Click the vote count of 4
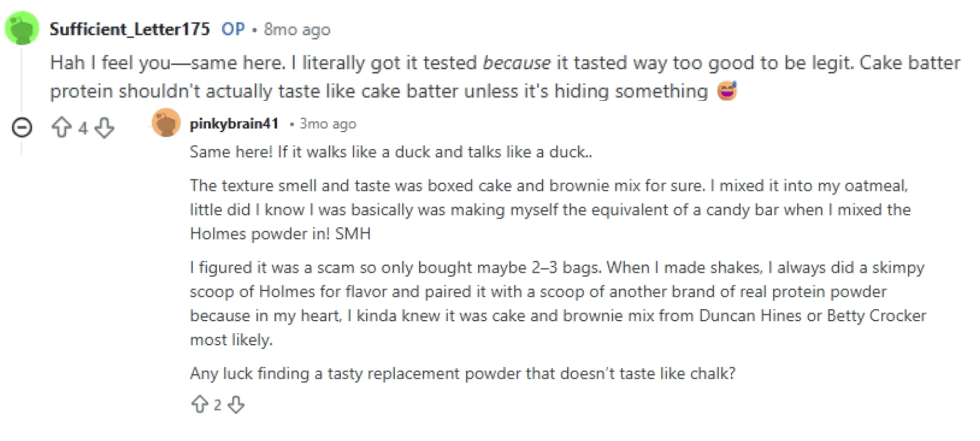Screen dimensions: 980x441 (83, 128)
